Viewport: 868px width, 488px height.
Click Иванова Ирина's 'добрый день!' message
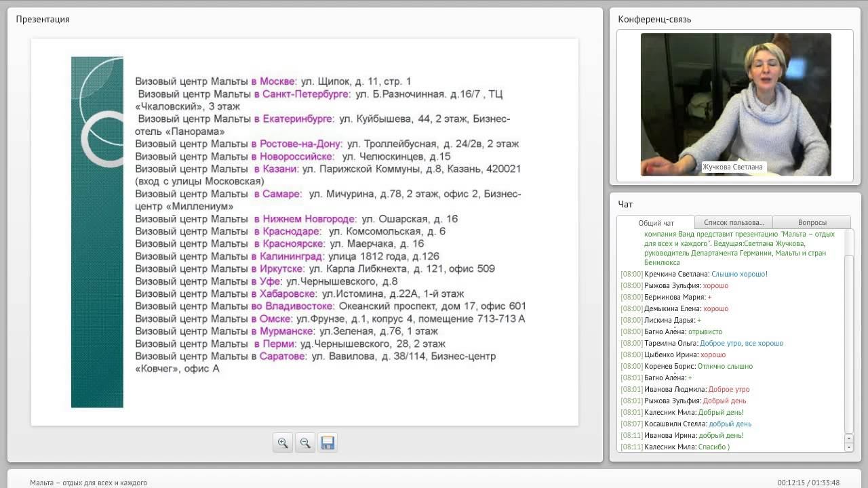(x=682, y=436)
